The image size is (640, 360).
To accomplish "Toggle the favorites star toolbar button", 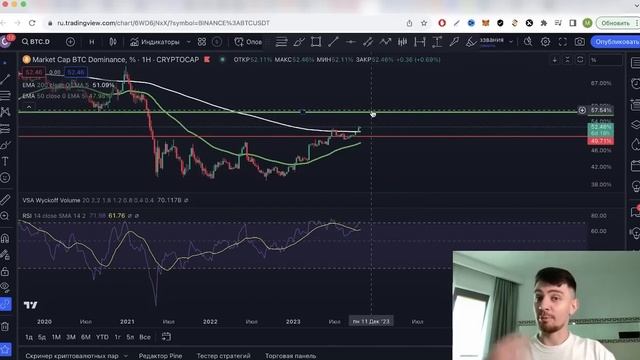I will coord(5,349).
